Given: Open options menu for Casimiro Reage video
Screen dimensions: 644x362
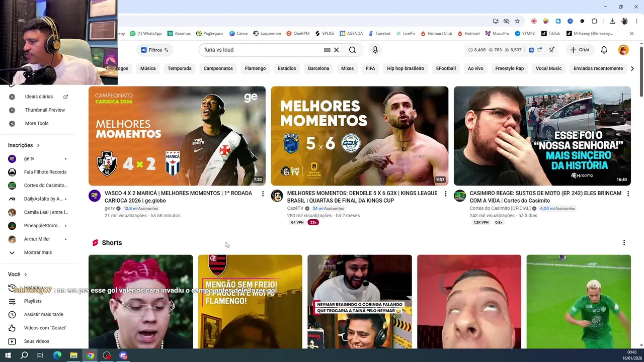Looking at the screenshot, I should [628, 194].
